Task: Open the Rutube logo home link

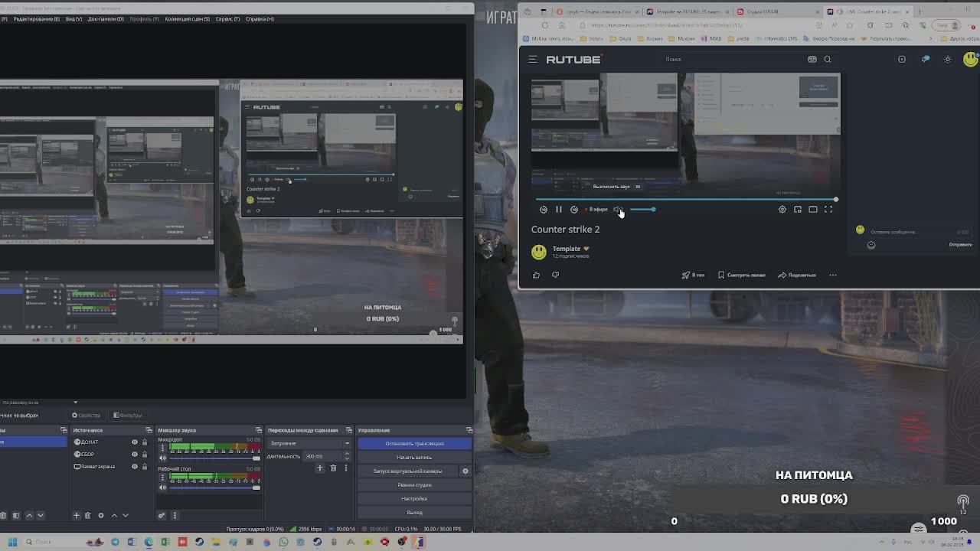Action: click(x=573, y=59)
